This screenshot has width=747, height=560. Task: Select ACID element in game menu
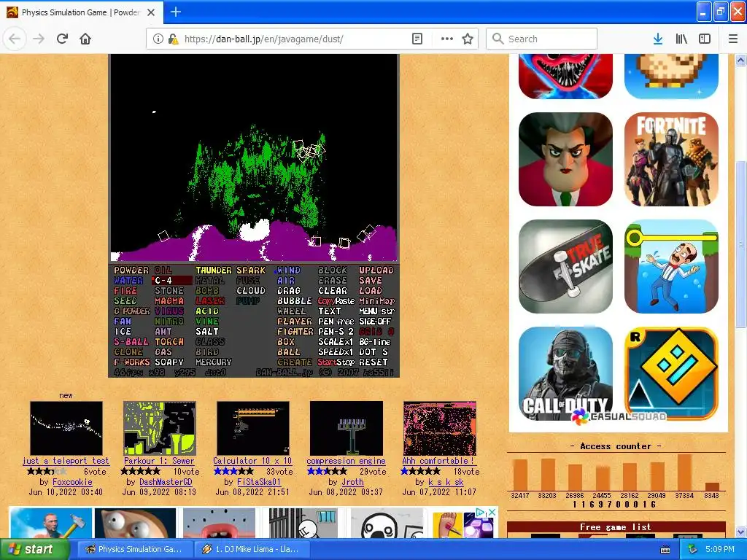207,311
